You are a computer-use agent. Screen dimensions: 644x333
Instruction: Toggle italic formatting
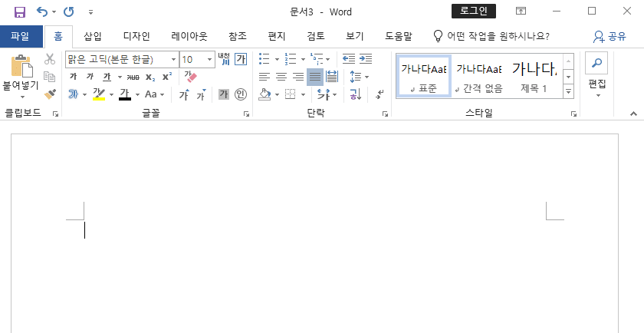click(90, 77)
